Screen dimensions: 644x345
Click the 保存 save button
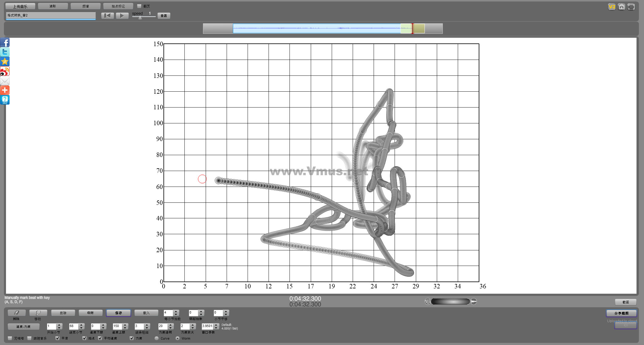click(x=119, y=313)
